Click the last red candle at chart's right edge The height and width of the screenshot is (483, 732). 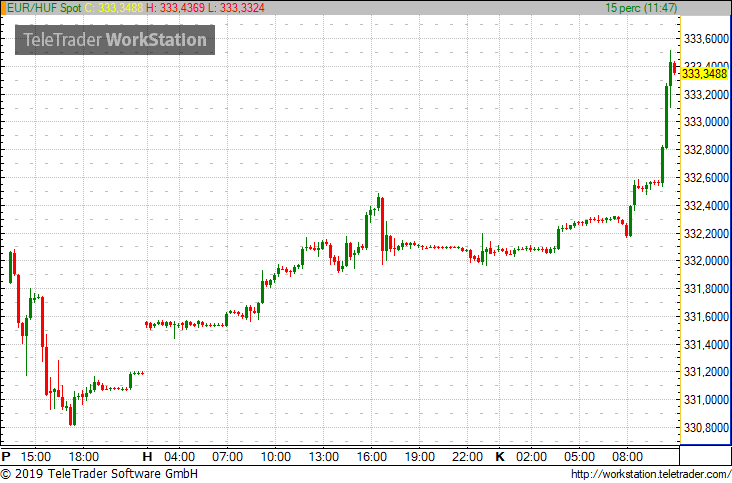(675, 69)
